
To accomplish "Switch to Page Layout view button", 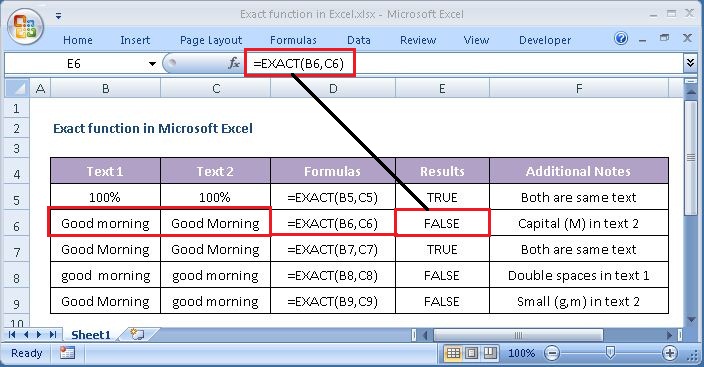I will [x=471, y=353].
